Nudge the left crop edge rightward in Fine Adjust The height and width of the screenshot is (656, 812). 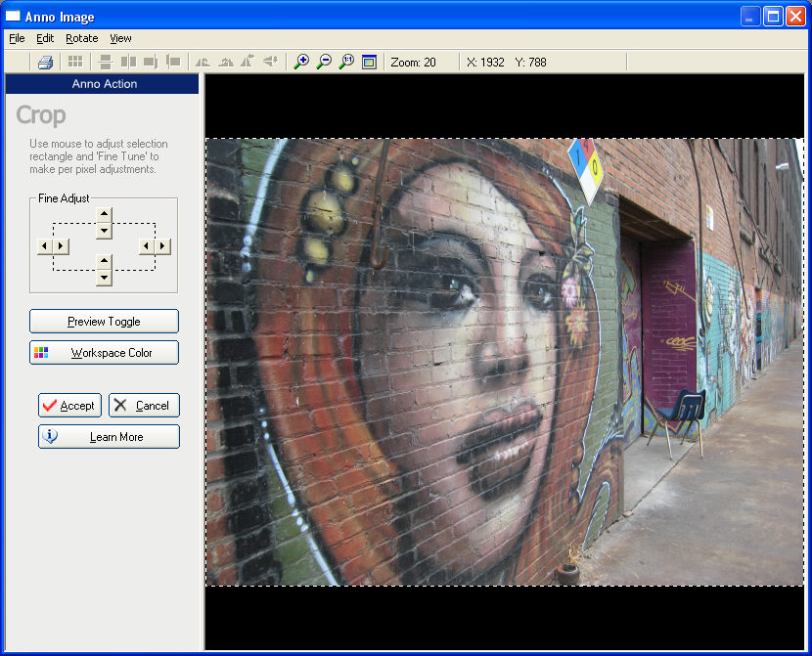61,246
